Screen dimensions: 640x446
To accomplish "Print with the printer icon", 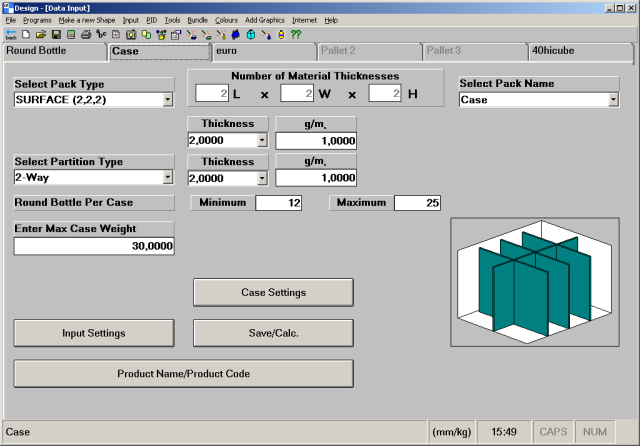I will coord(86,35).
